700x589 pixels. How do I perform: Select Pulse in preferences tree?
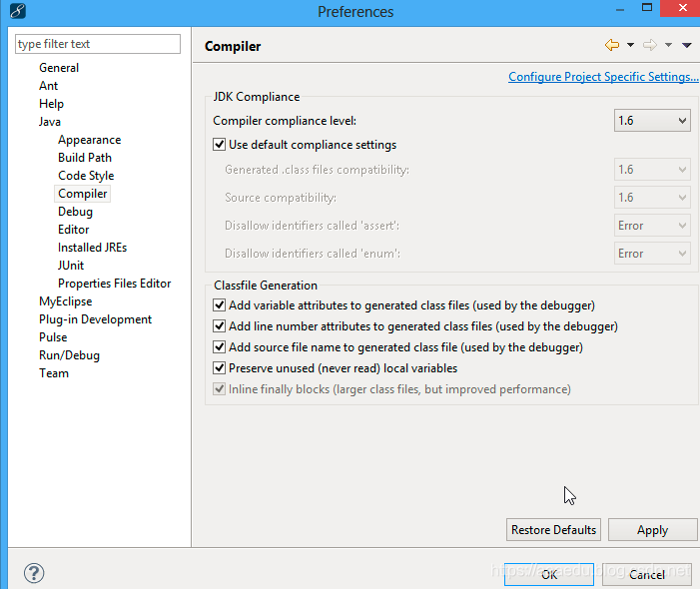click(x=53, y=337)
